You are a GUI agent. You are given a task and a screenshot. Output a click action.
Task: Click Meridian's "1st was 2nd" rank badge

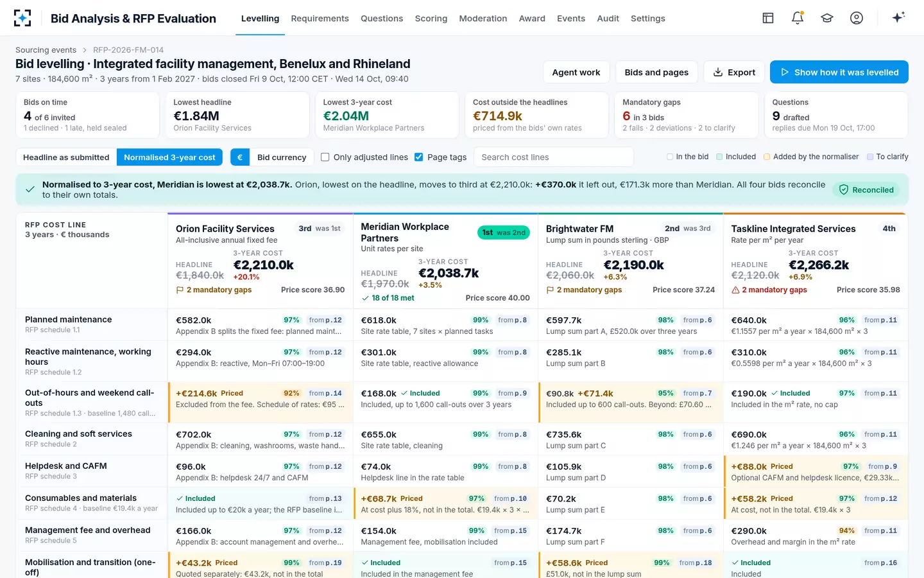504,232
